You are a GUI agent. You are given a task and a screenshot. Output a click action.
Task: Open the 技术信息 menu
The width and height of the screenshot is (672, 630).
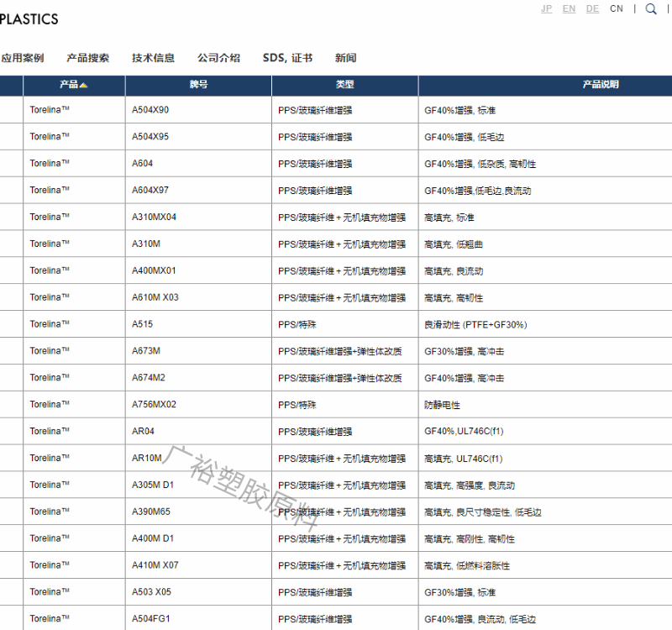pos(154,58)
